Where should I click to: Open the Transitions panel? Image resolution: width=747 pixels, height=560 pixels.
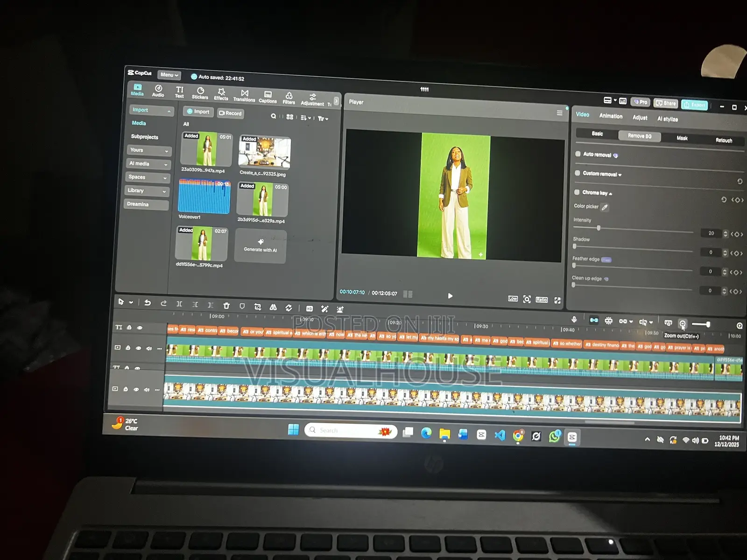[244, 96]
